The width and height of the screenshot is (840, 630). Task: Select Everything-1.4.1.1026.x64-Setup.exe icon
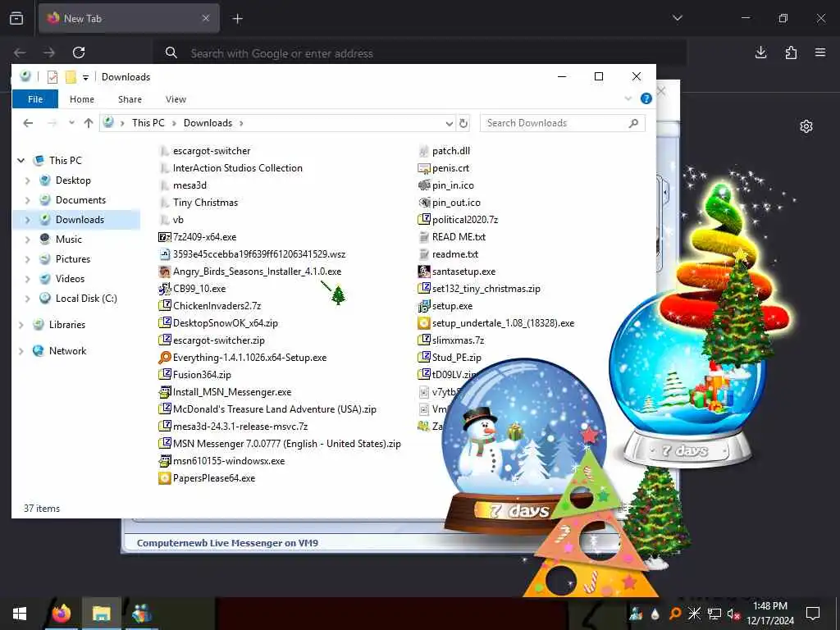[164, 358]
